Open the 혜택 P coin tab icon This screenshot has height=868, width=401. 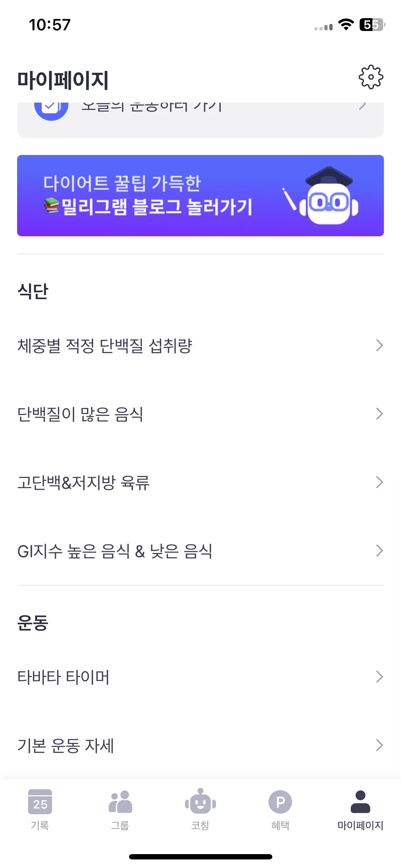(280, 802)
